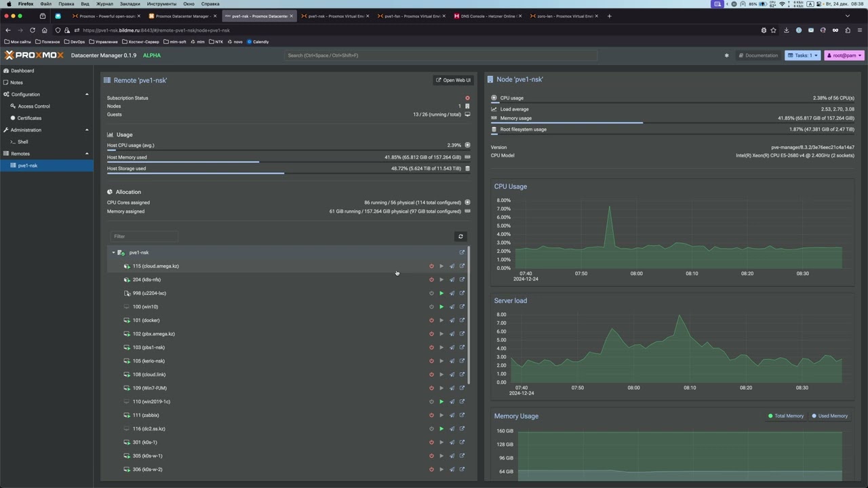Start guest 116 (dc2.ss.kz)

point(441,429)
